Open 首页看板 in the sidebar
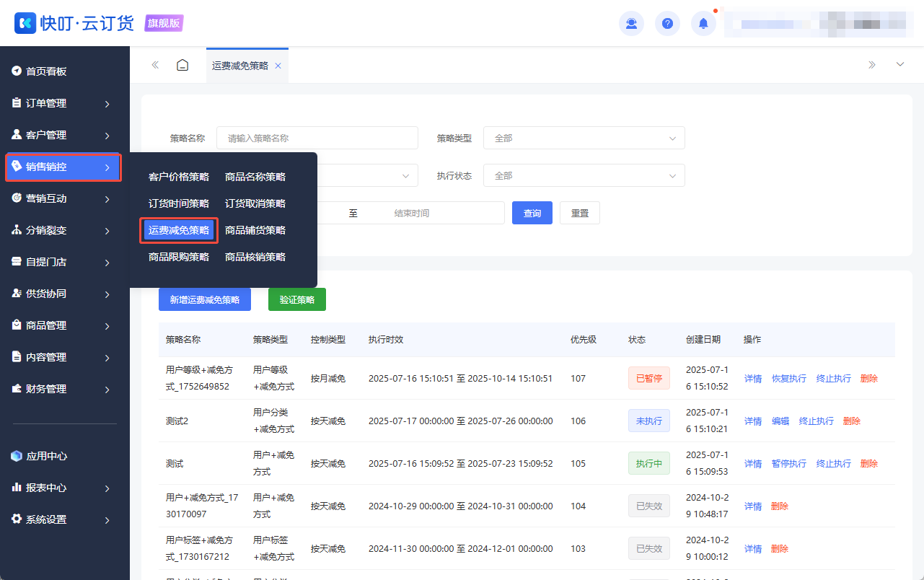The width and height of the screenshot is (924, 580). point(65,71)
